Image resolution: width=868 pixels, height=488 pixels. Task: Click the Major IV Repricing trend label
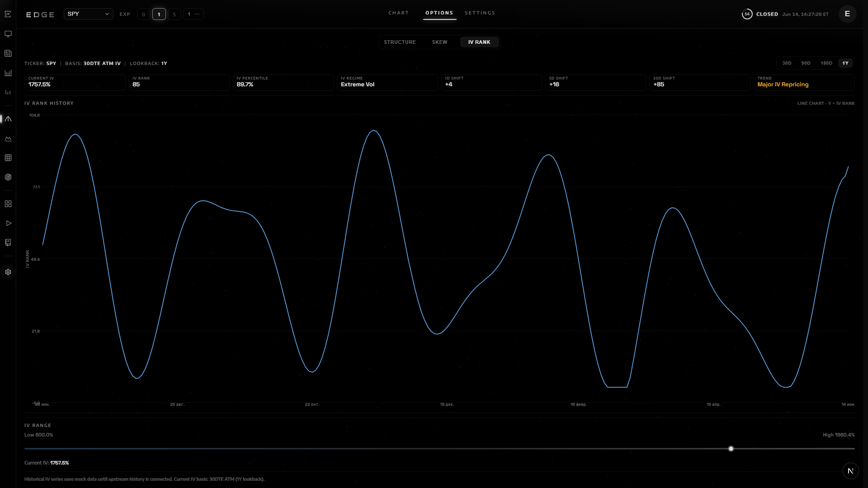click(783, 84)
